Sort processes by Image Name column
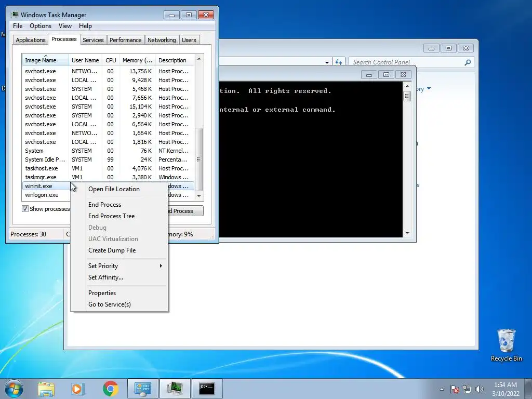 pos(46,60)
